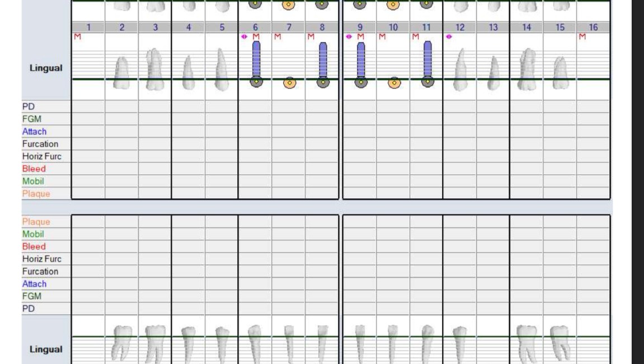
Task: Click the magenta diamond marker on tooth 9
Action: (349, 36)
